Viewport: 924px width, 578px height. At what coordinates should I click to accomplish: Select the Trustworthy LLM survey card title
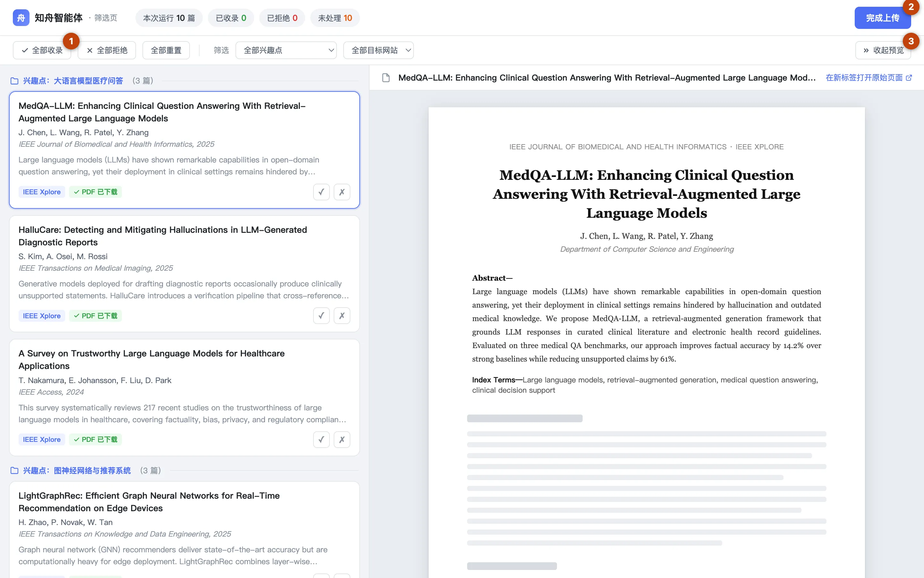click(x=151, y=360)
